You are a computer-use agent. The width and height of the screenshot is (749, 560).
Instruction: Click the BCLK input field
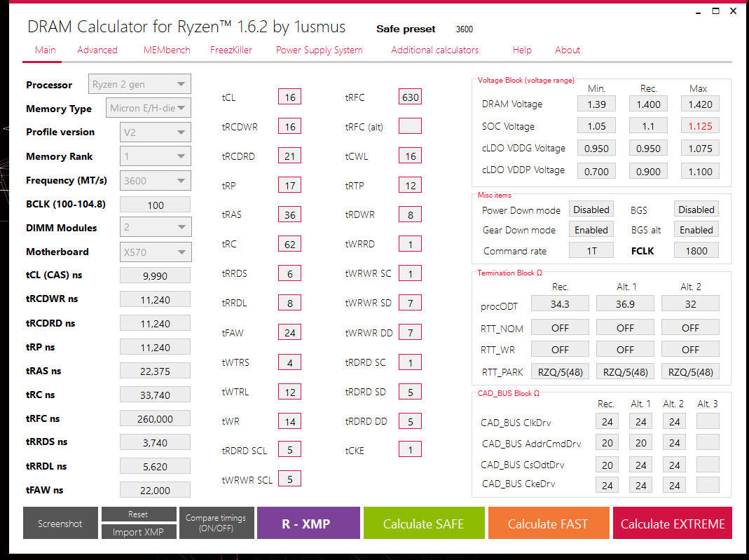pyautogui.click(x=156, y=205)
